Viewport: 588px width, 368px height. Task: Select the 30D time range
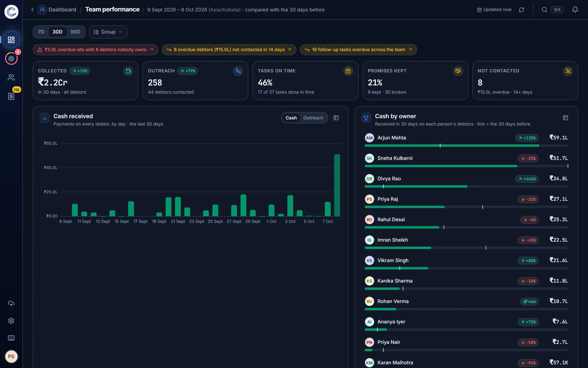click(x=57, y=32)
